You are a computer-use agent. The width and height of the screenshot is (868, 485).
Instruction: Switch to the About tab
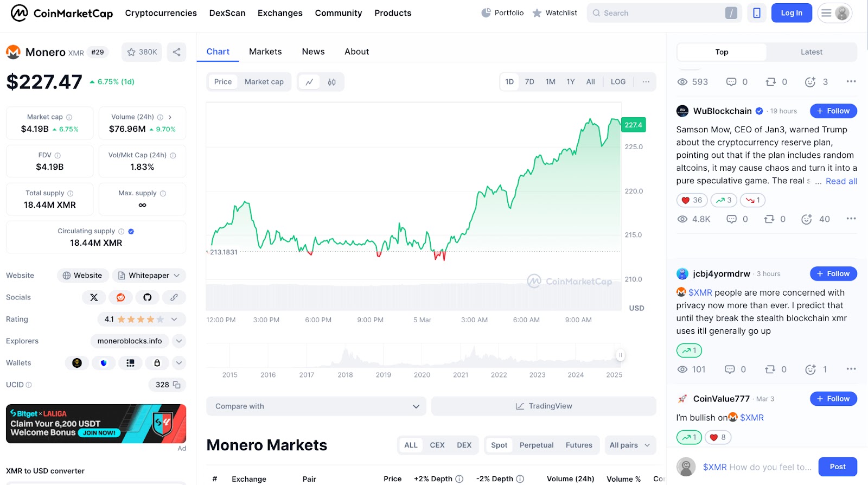coord(356,52)
